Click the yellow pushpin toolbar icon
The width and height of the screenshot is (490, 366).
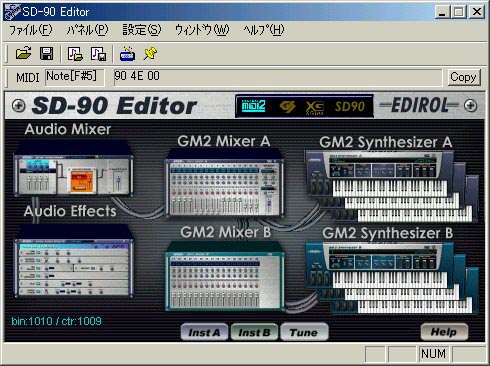click(150, 53)
